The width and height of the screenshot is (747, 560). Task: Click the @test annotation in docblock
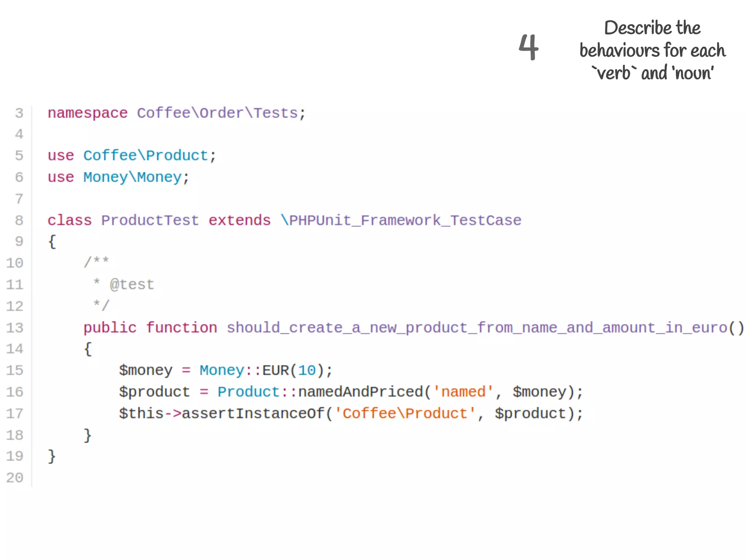click(x=132, y=284)
